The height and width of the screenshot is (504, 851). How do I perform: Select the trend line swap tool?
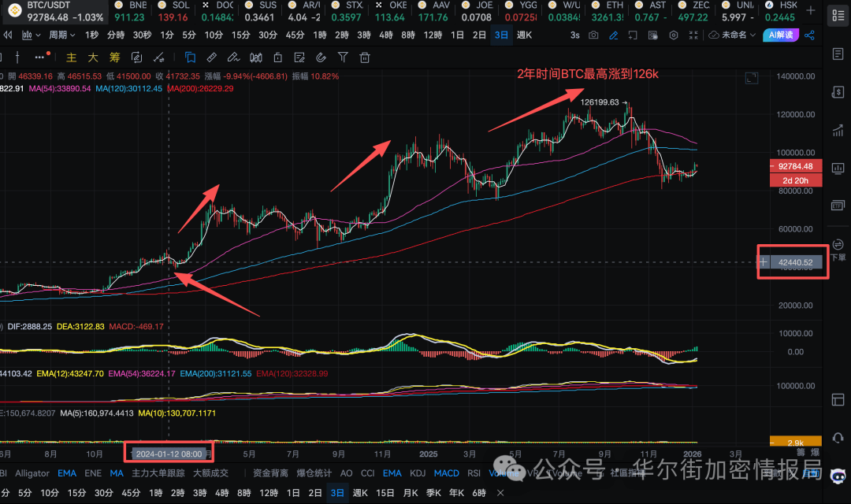point(158,57)
